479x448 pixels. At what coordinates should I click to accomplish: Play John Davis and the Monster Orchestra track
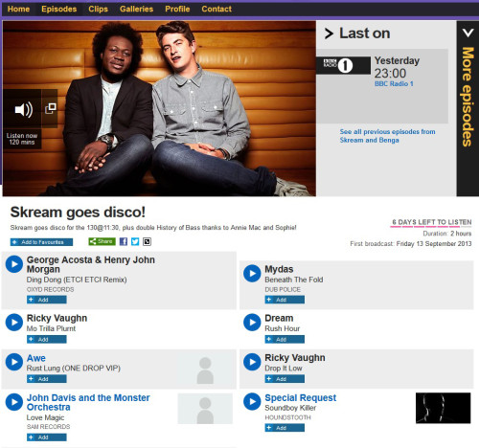(14, 402)
